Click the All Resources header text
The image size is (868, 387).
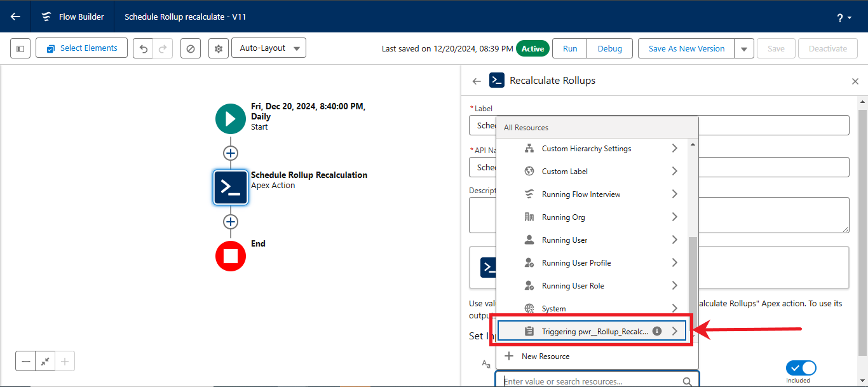[x=526, y=128]
